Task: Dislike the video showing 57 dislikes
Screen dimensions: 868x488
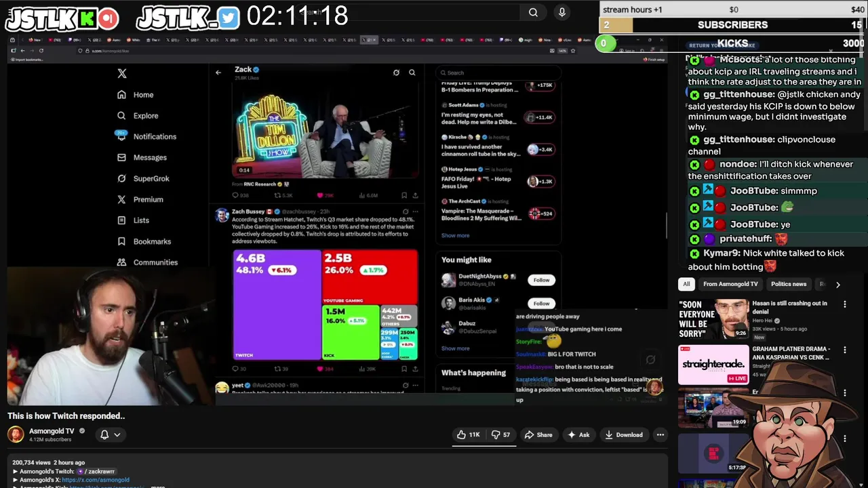Action: tap(501, 435)
